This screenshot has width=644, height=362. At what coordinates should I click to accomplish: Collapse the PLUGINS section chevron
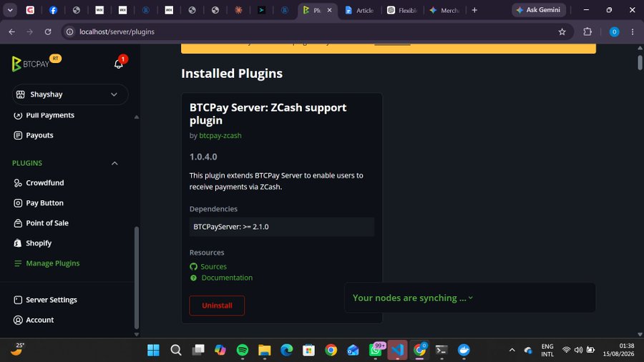(x=114, y=163)
